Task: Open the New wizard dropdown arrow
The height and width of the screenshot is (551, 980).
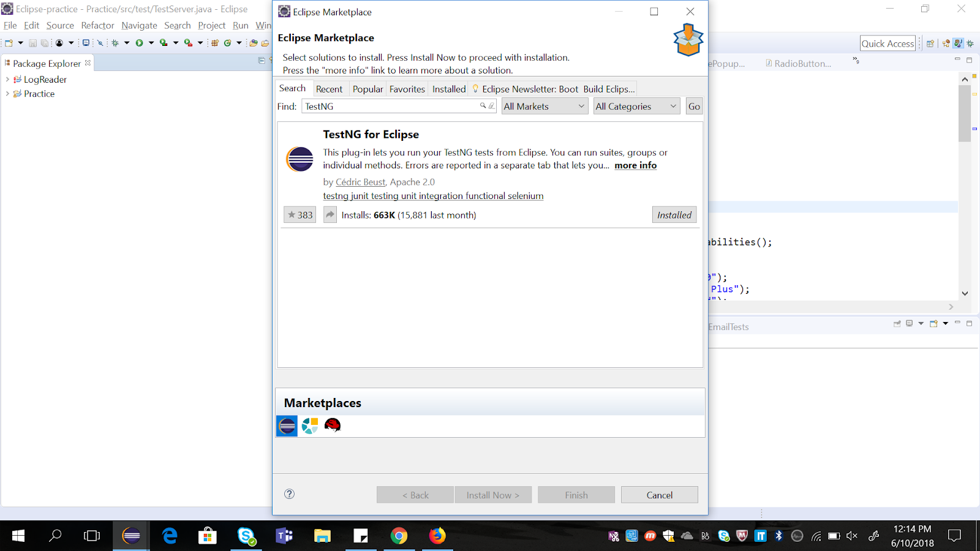Action: [21, 43]
